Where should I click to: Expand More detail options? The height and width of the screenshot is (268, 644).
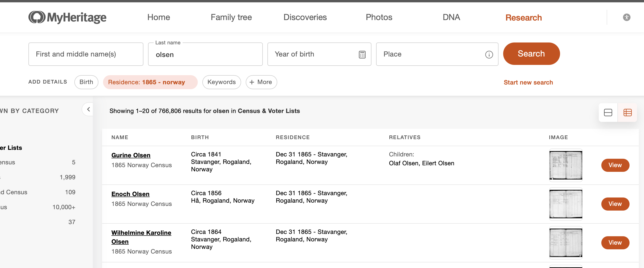[261, 82]
